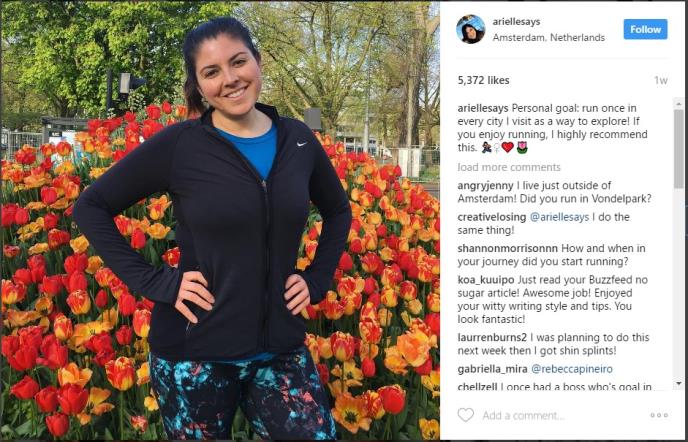Open ariellesays username in header
The width and height of the screenshot is (688, 442).
(516, 22)
